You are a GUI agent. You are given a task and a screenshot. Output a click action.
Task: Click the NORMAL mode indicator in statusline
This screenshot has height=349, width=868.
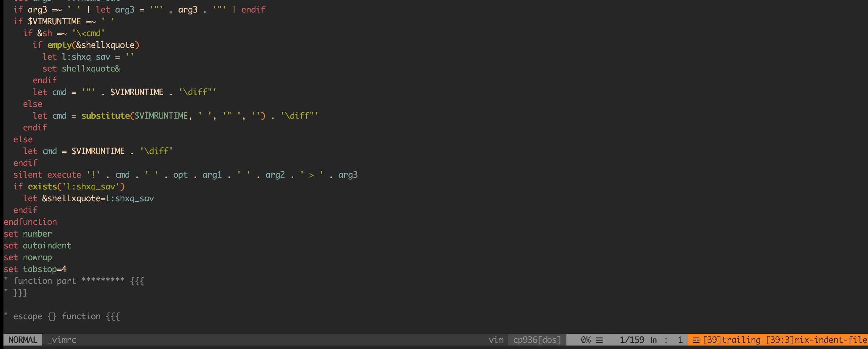23,340
